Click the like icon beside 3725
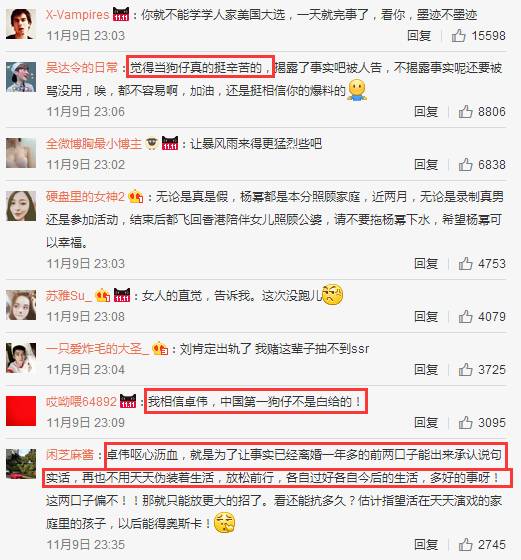This screenshot has width=521, height=560. tap(465, 369)
